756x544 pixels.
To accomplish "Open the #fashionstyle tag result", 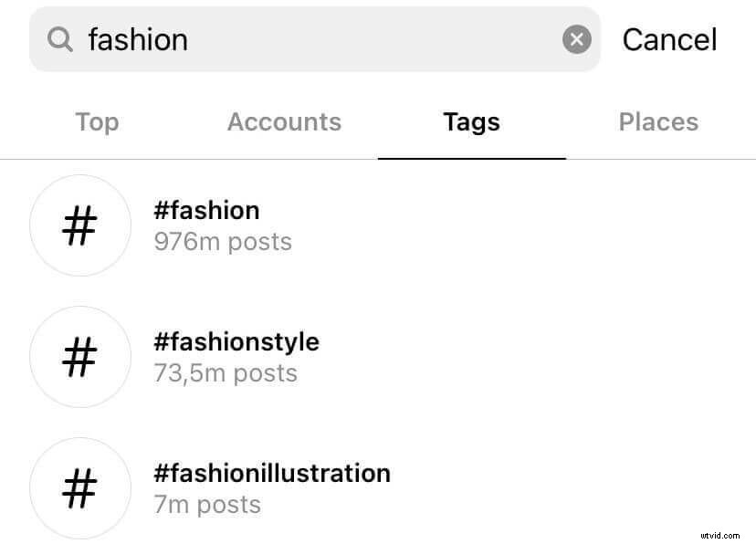I will point(236,342).
